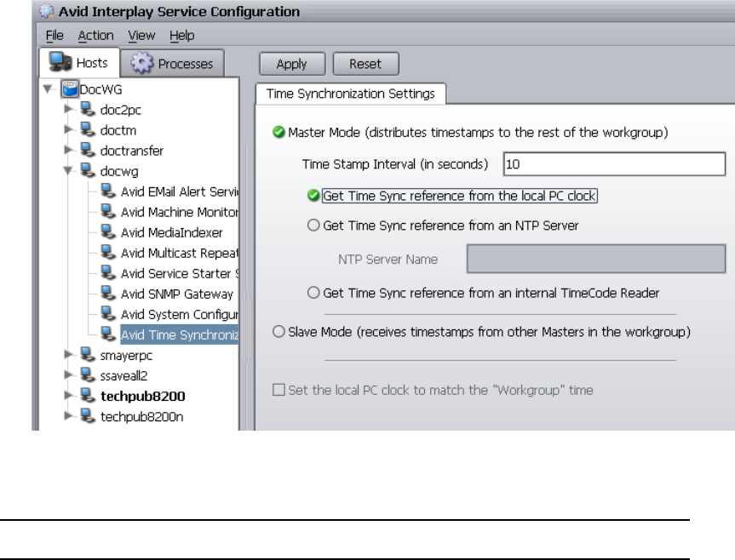735x560 pixels.
Task: Select Avid Time Synchronization tree item text
Action: (x=180, y=334)
